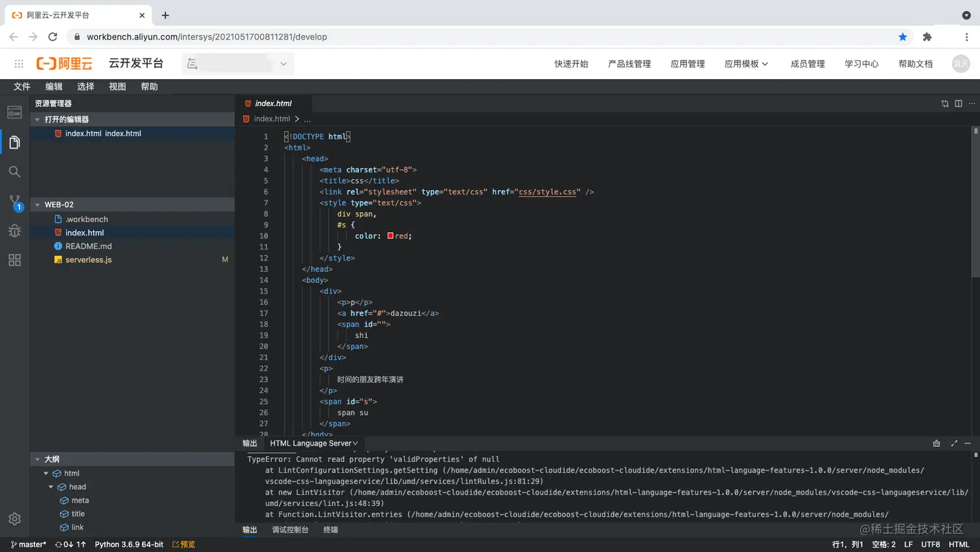
Task: Go to 快速开始
Action: (571, 64)
